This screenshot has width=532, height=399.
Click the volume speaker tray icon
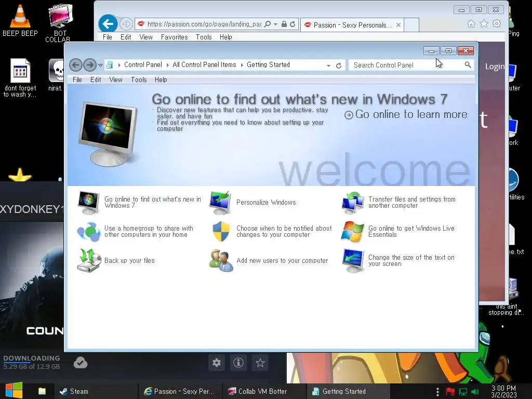click(475, 392)
